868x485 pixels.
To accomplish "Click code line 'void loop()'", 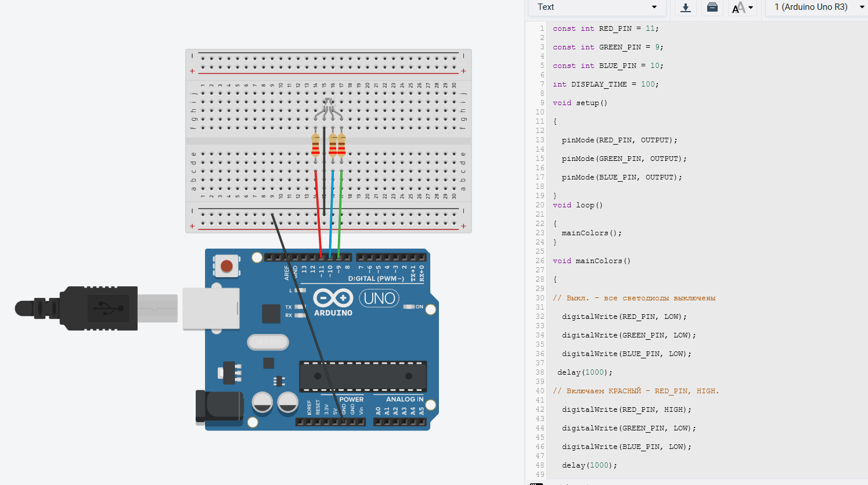I will point(578,205).
